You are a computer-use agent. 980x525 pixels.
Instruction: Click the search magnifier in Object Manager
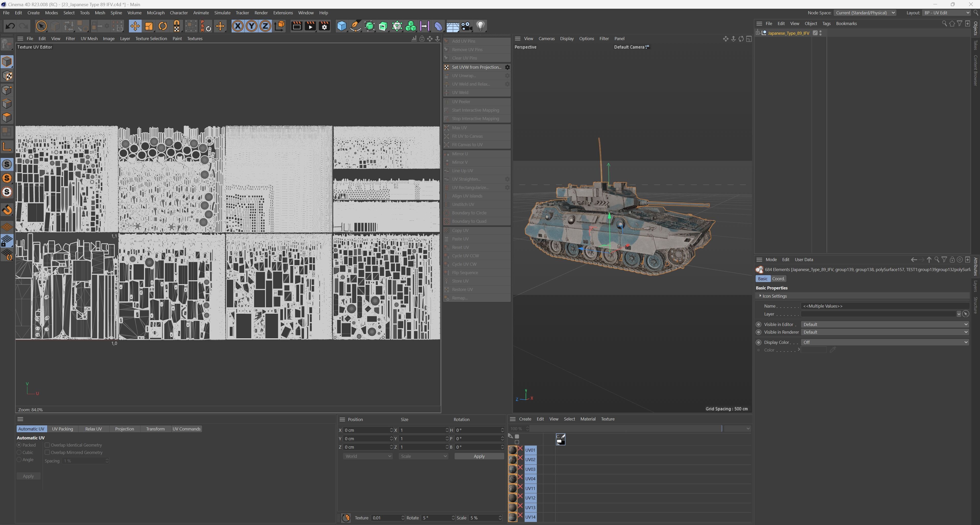[944, 24]
